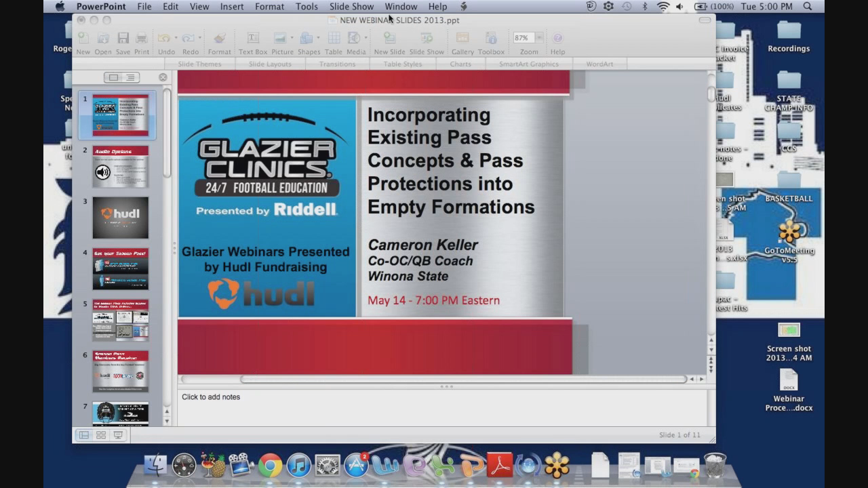868x488 pixels.
Task: Open the Slide Show menu
Action: (351, 6)
